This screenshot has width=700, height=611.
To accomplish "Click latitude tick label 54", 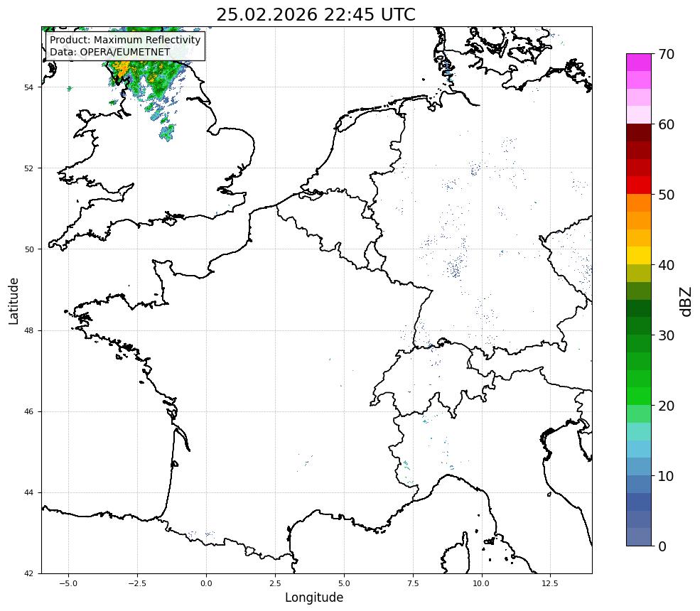I will click(x=28, y=87).
